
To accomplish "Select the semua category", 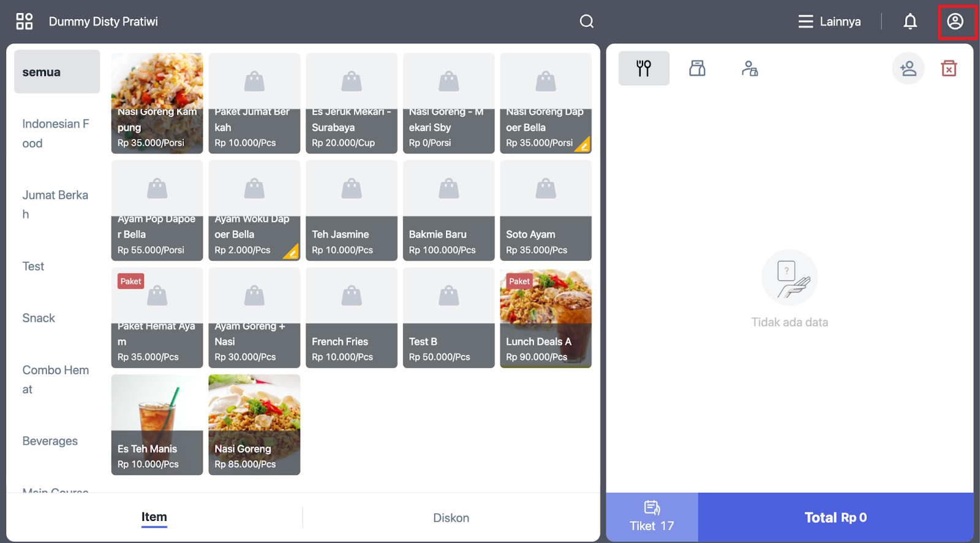I will click(x=56, y=72).
